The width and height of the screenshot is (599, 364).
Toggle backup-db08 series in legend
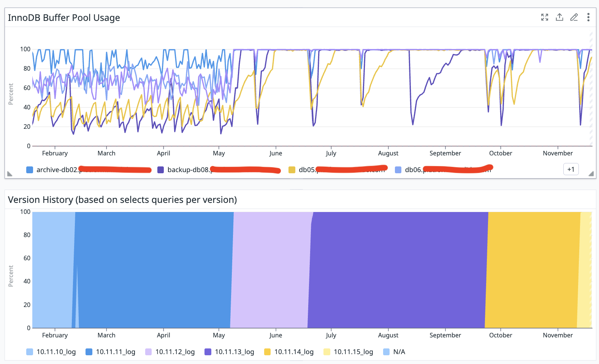tap(188, 170)
